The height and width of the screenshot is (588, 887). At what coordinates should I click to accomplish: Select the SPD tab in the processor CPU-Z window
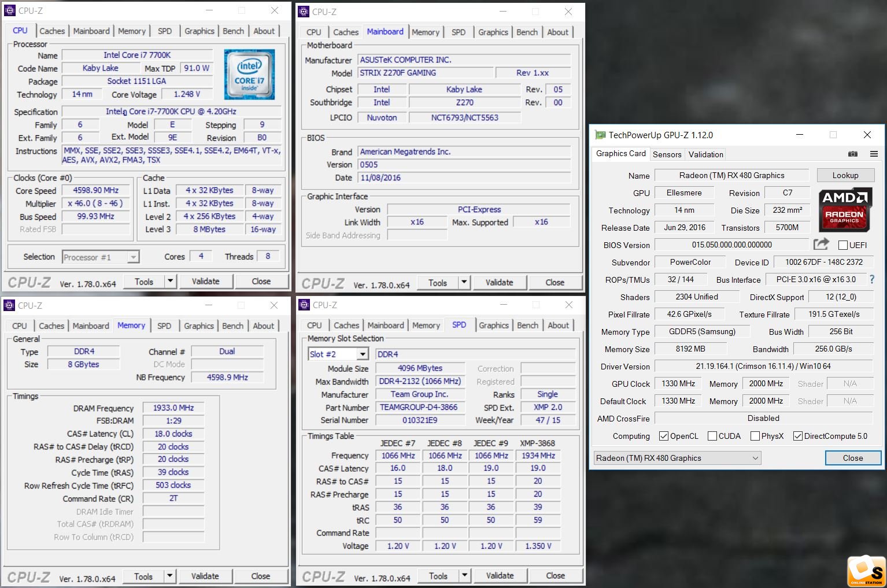click(165, 31)
